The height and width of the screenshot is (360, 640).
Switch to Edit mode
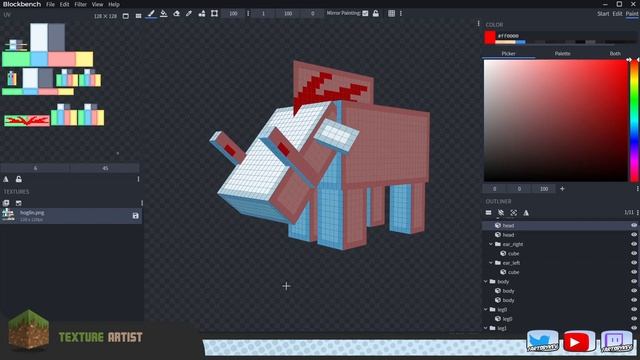(617, 13)
